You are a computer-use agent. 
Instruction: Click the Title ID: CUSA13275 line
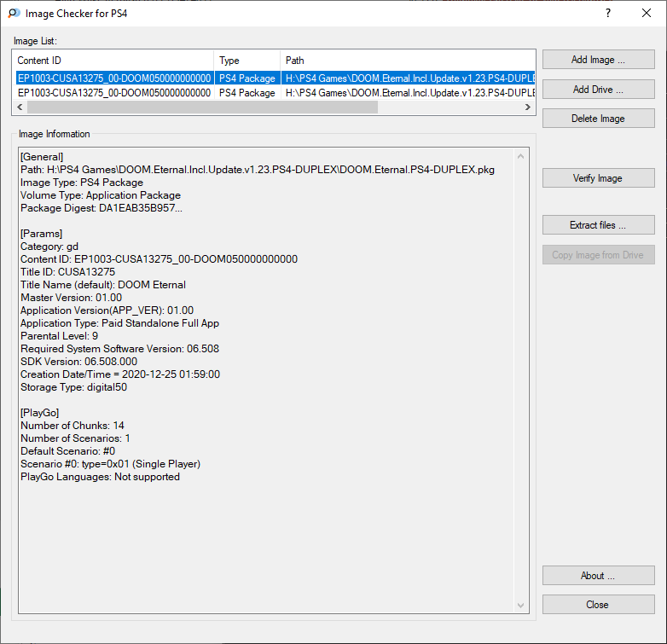(x=67, y=272)
